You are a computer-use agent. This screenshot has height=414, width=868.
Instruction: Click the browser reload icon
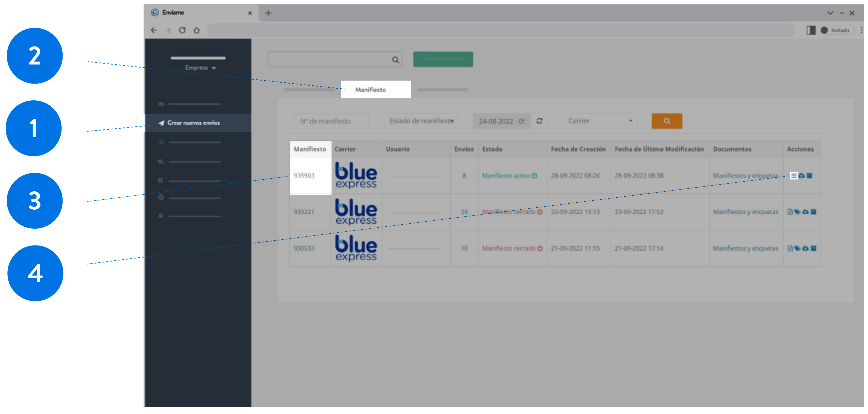(182, 30)
